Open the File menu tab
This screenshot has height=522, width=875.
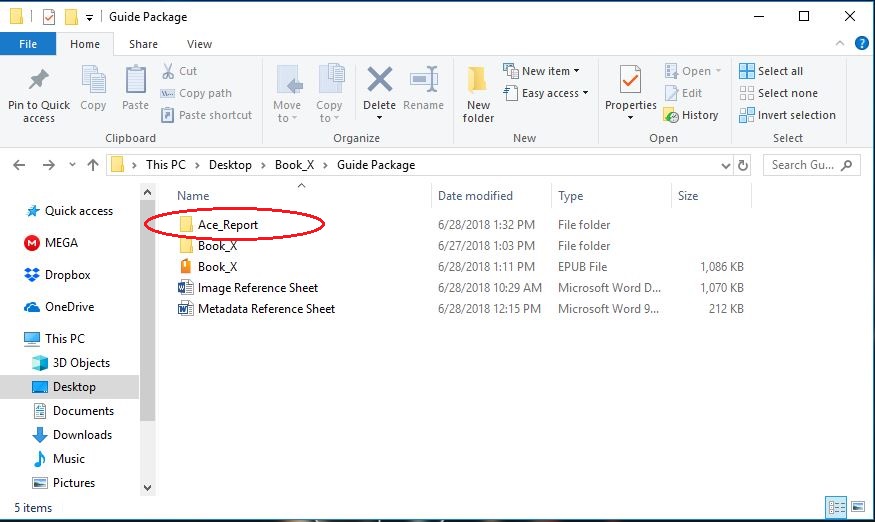28,44
